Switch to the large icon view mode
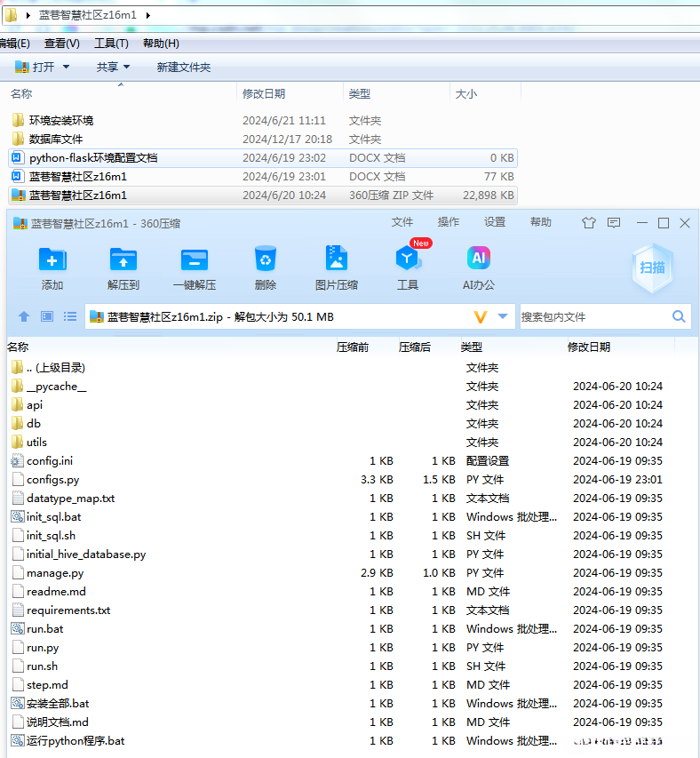Viewport: 700px width, 758px height. pyautogui.click(x=47, y=316)
